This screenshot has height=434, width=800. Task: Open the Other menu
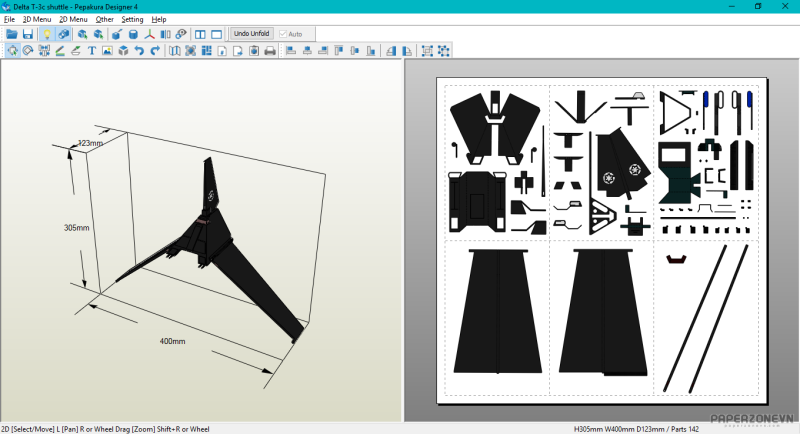[x=104, y=19]
